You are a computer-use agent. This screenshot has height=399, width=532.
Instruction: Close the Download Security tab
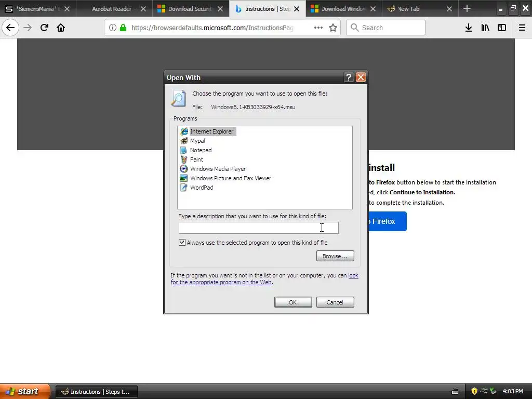tap(220, 9)
